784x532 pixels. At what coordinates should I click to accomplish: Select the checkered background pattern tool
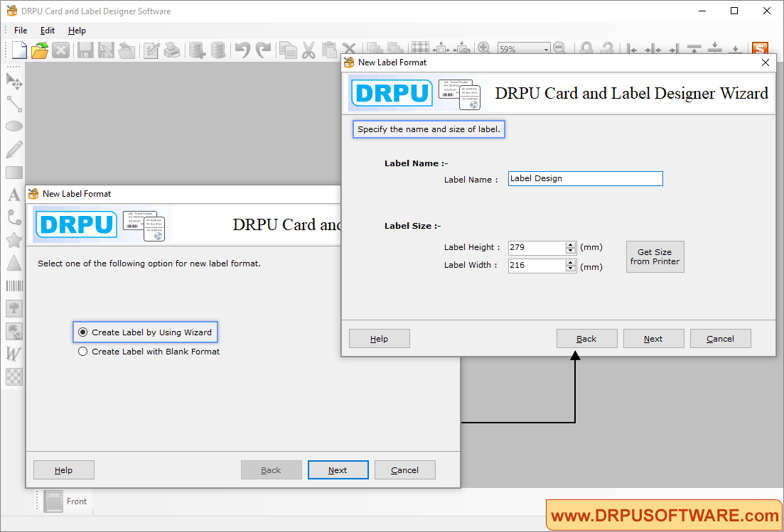14,376
